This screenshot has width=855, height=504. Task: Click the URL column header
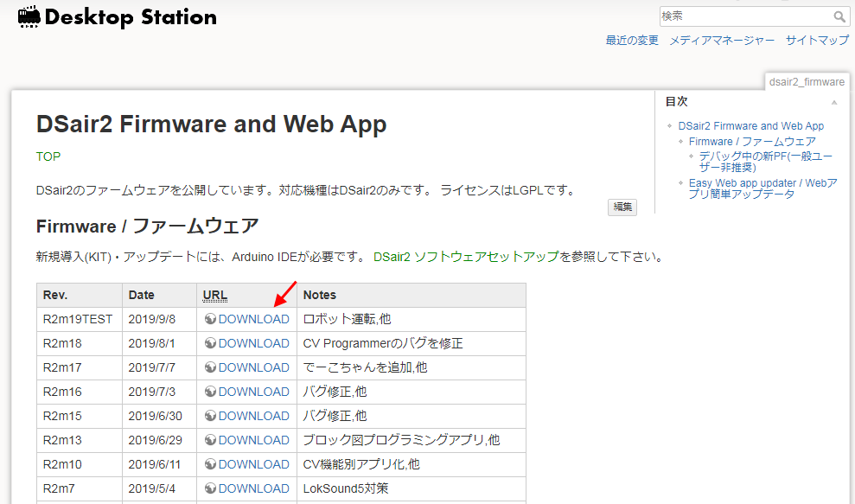pos(246,295)
